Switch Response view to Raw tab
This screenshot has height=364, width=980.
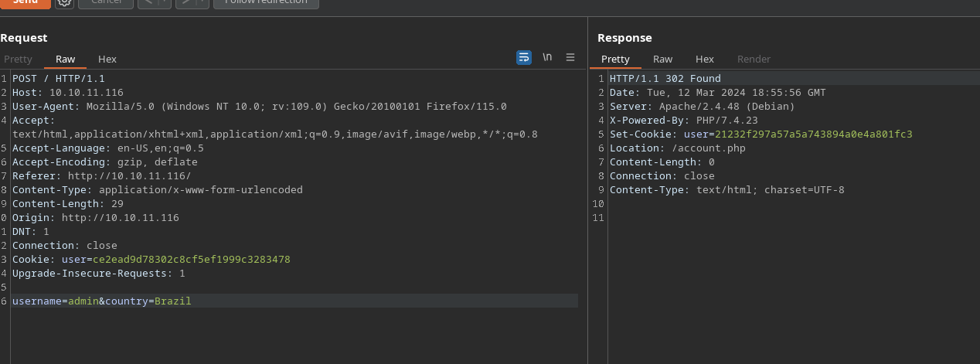click(x=662, y=60)
